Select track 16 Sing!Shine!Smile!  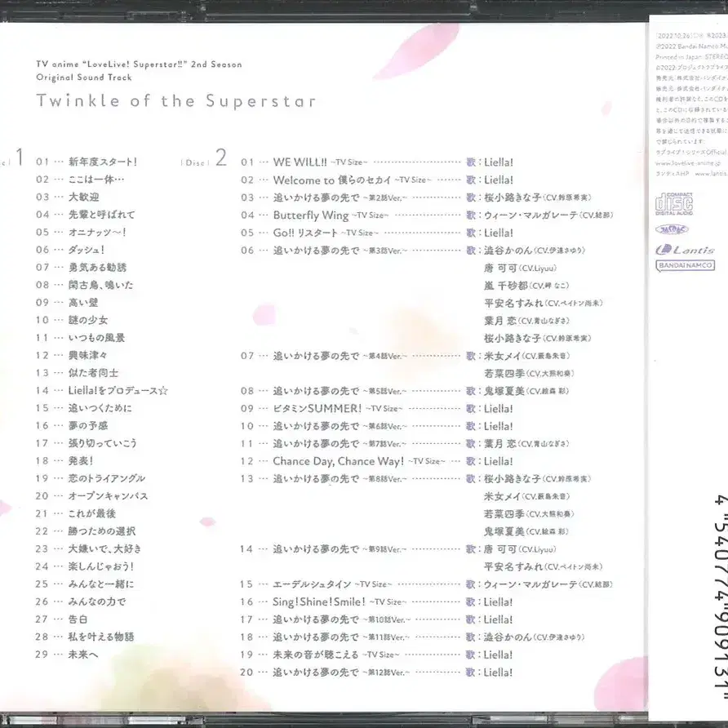tap(376, 601)
